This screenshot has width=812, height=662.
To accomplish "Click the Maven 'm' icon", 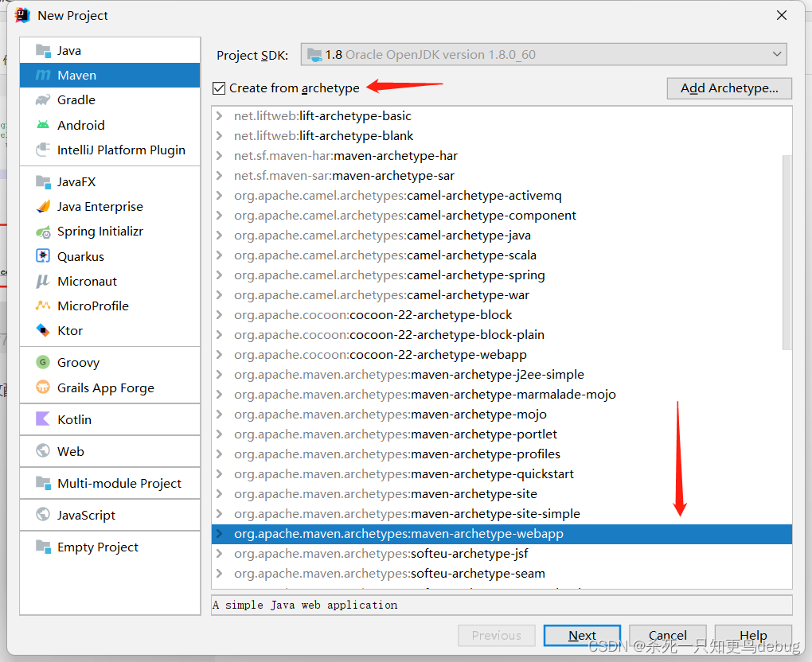I will coord(43,75).
